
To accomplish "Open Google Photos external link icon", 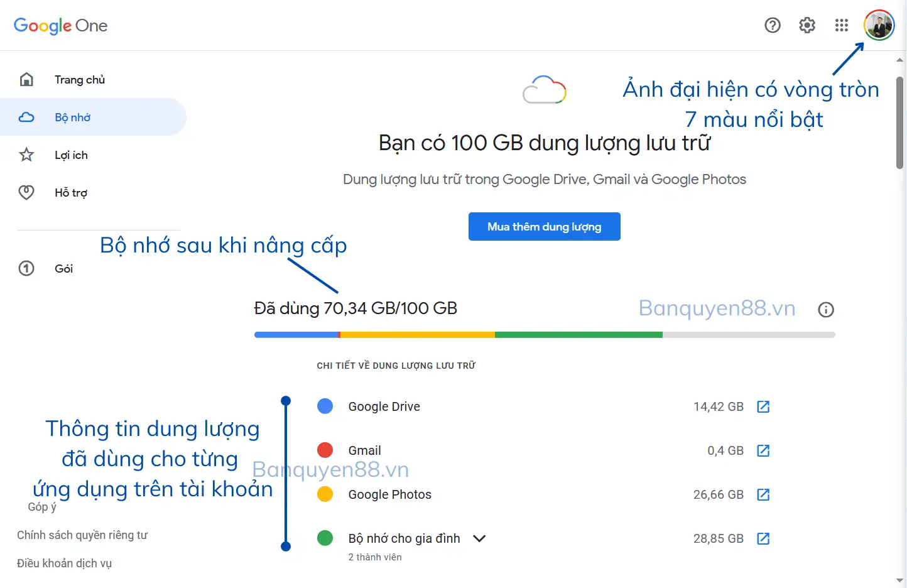I will click(x=763, y=494).
